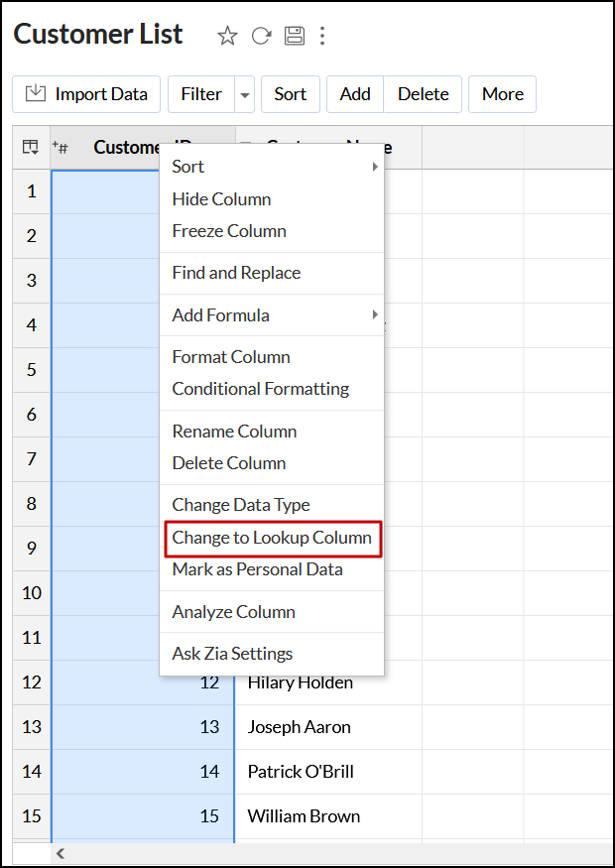Choose Conditional Formatting menu entry
Viewport: 615px width, 868px height.
261,389
